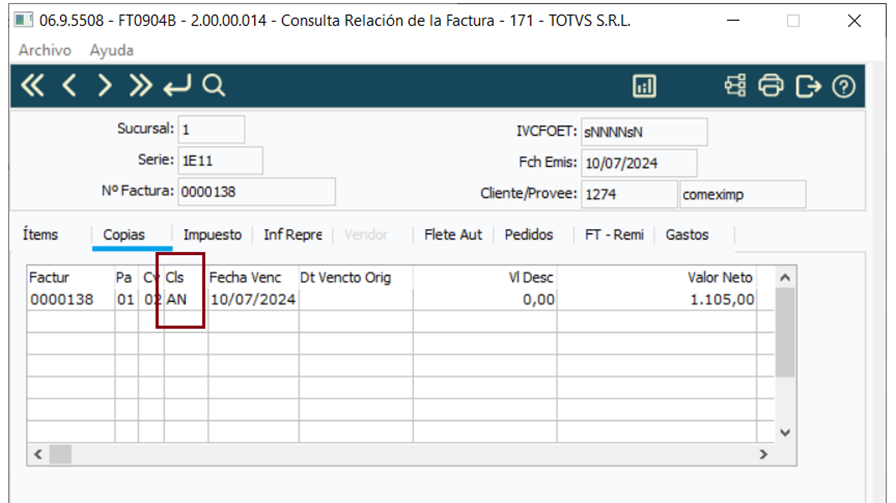Select the Gastos tab
Viewport: 896px width, 503px height.
687,234
